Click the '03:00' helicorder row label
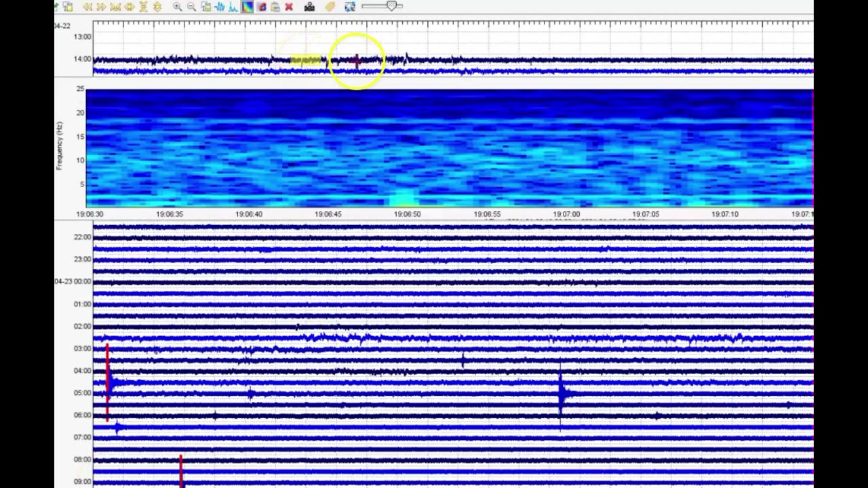Viewport: 868px width, 488px height. 82,348
